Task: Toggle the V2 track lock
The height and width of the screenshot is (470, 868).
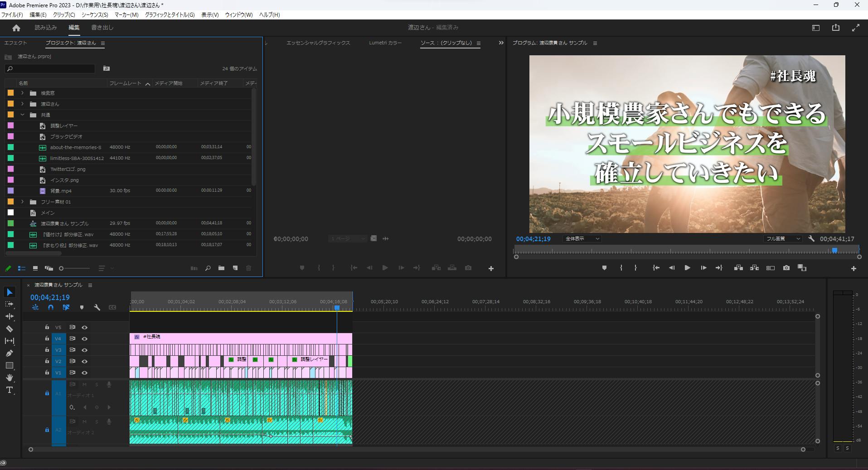Action: click(x=47, y=361)
